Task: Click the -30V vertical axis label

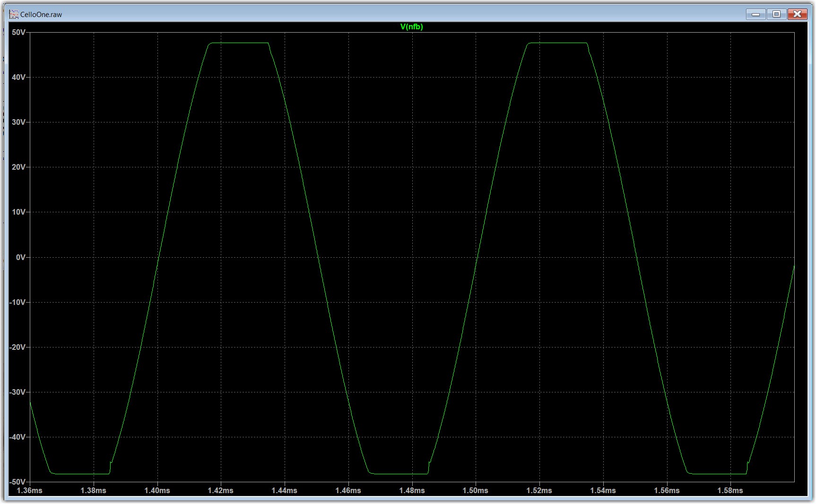Action: [17, 392]
